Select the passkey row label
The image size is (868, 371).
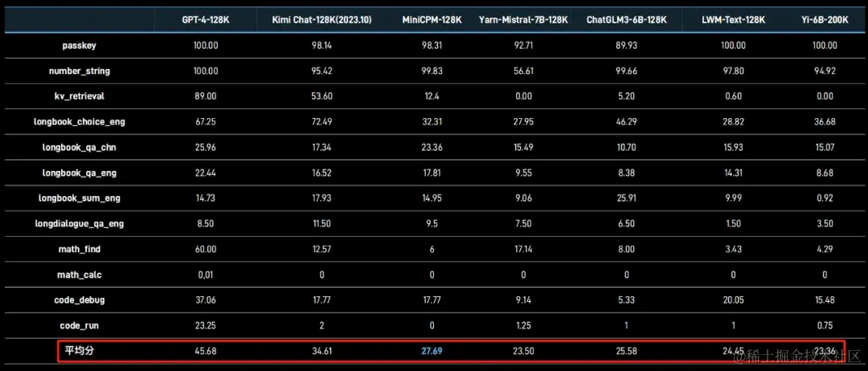pos(79,46)
